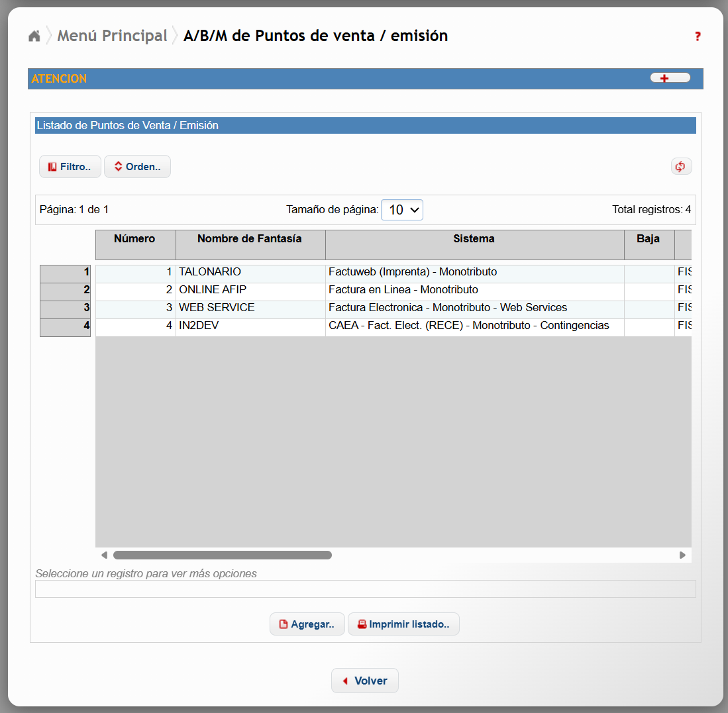This screenshot has width=728, height=713.
Task: Click Imprimir listado.. button
Action: [x=403, y=624]
